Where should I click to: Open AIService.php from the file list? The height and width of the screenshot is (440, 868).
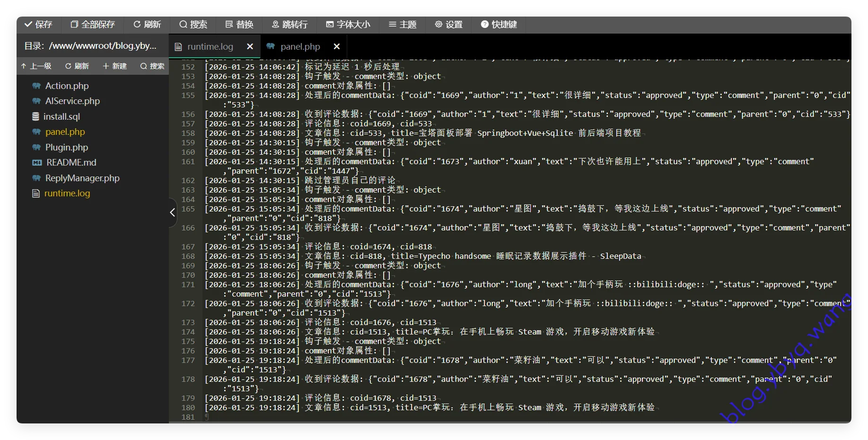tap(72, 101)
